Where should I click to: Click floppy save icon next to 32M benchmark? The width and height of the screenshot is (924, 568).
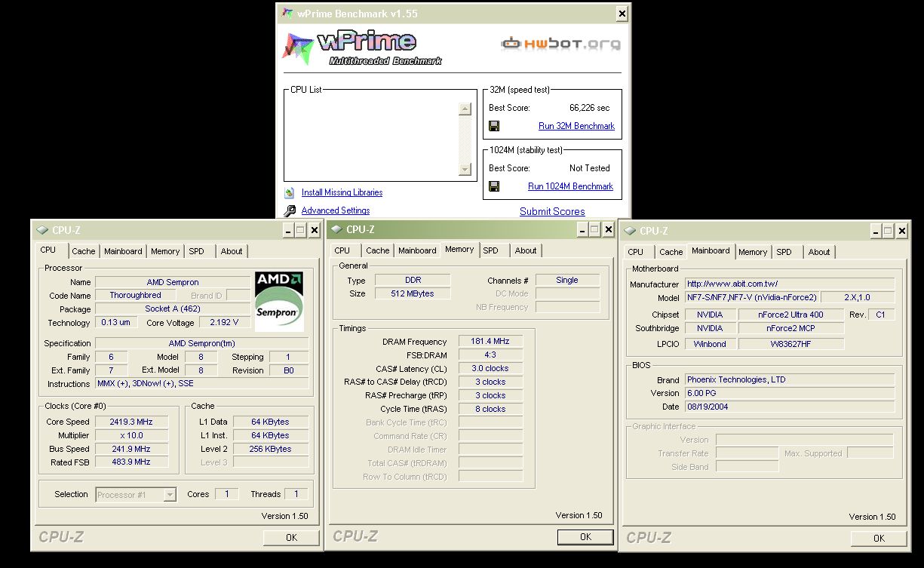[x=494, y=126]
